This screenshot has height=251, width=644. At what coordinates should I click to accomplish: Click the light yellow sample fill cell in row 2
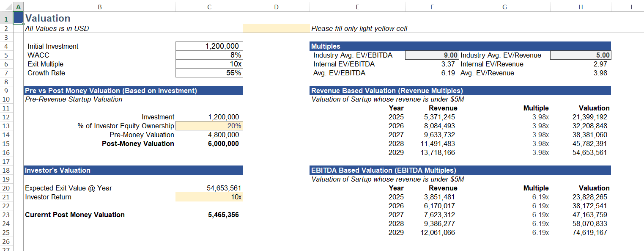click(276, 28)
